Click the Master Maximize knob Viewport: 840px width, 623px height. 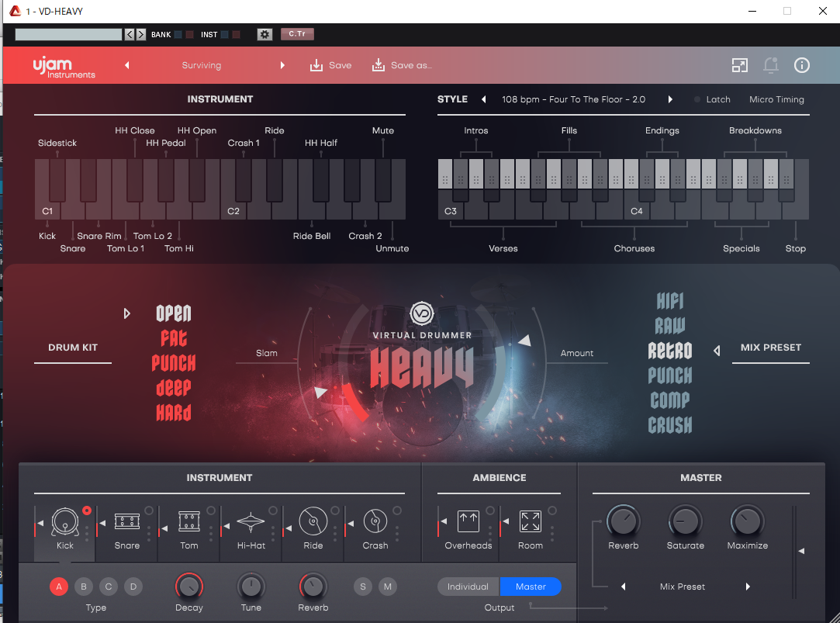(748, 520)
